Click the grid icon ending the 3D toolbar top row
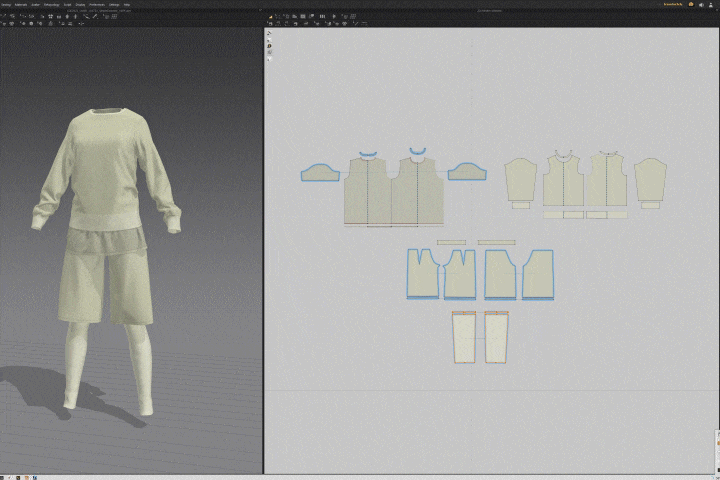Image resolution: width=720 pixels, height=480 pixels. [x=114, y=16]
